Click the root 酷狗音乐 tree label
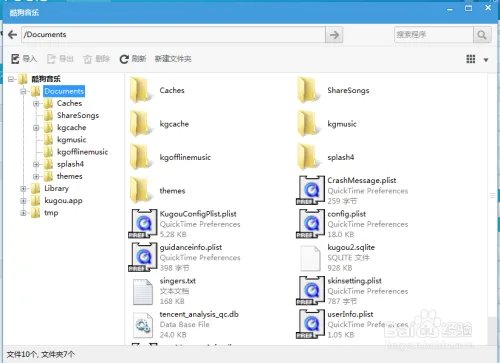Viewport: 500px width, 363px height. tap(46, 79)
